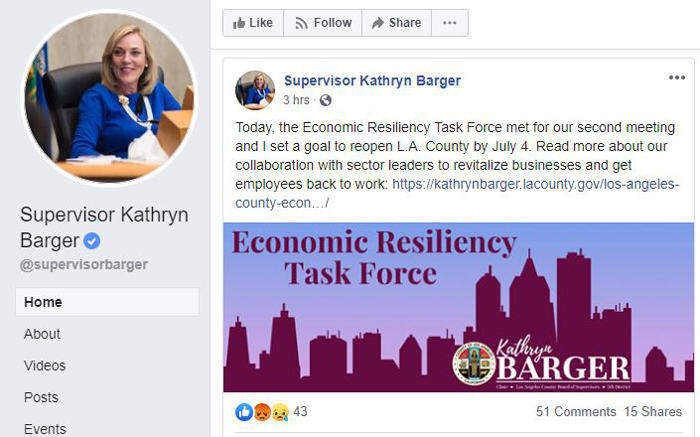Screen dimensions: 700x437
Task: Click the globe public-audience icon
Action: tap(325, 100)
